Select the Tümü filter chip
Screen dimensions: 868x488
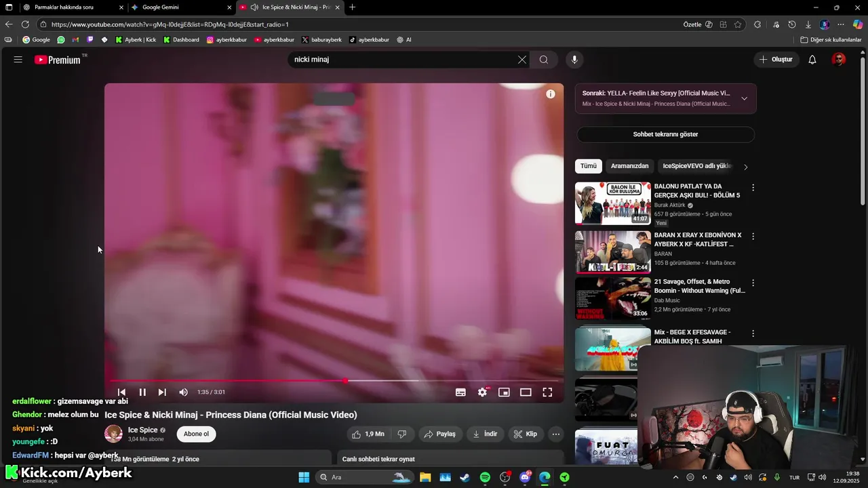tap(588, 166)
